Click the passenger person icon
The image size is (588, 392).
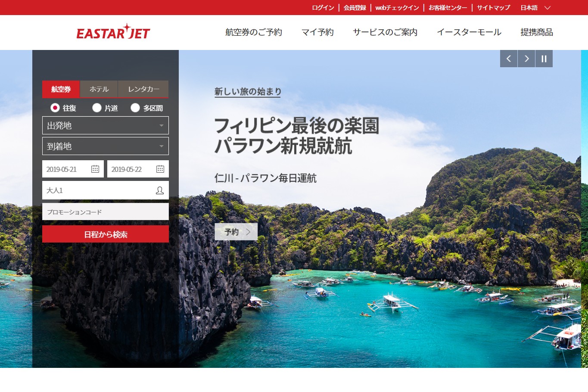tap(160, 190)
